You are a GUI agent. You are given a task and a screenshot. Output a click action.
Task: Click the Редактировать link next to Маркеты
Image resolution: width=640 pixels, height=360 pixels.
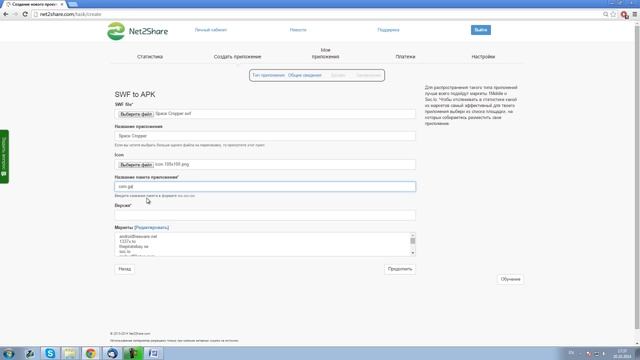pyautogui.click(x=151, y=227)
